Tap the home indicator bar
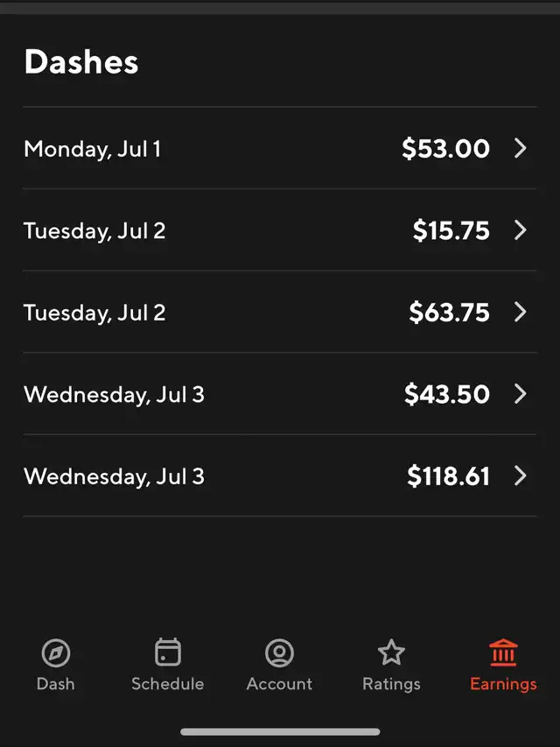Image resolution: width=560 pixels, height=747 pixels. 280,732
